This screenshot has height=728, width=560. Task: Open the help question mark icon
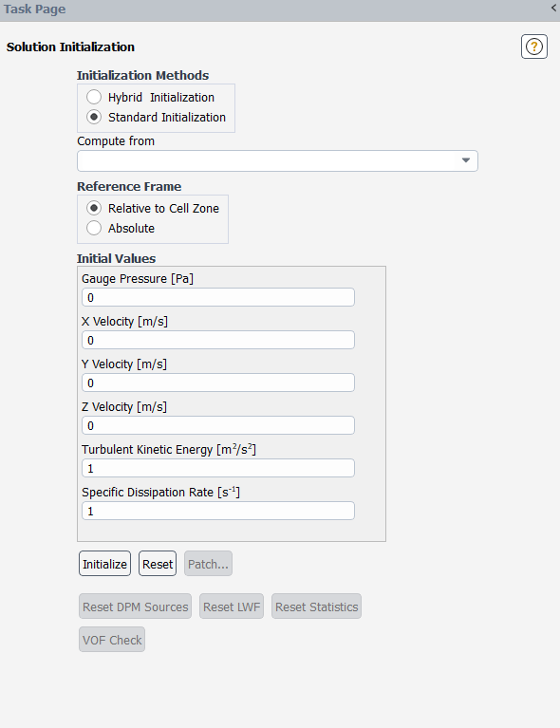click(x=534, y=47)
